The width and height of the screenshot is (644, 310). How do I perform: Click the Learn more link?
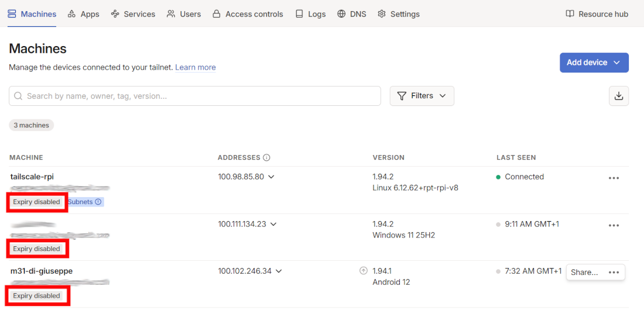pos(196,67)
